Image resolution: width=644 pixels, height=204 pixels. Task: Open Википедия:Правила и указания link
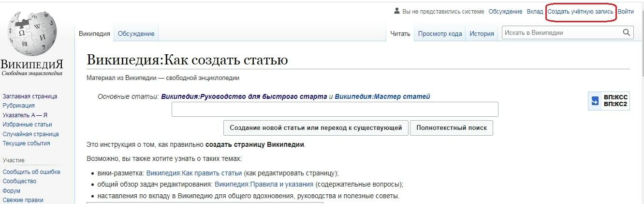click(264, 184)
